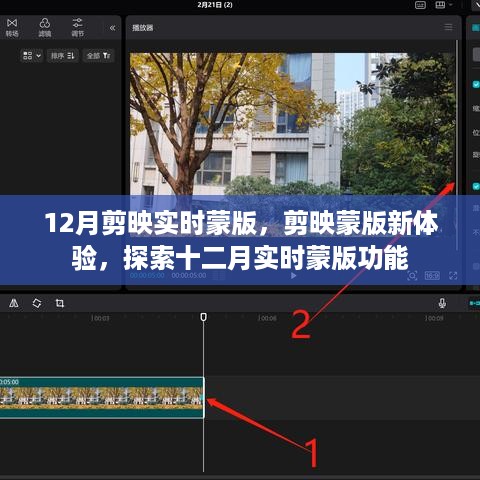
Task: Click the keyboard shortcuts icon in title bar
Action: click(420, 5)
